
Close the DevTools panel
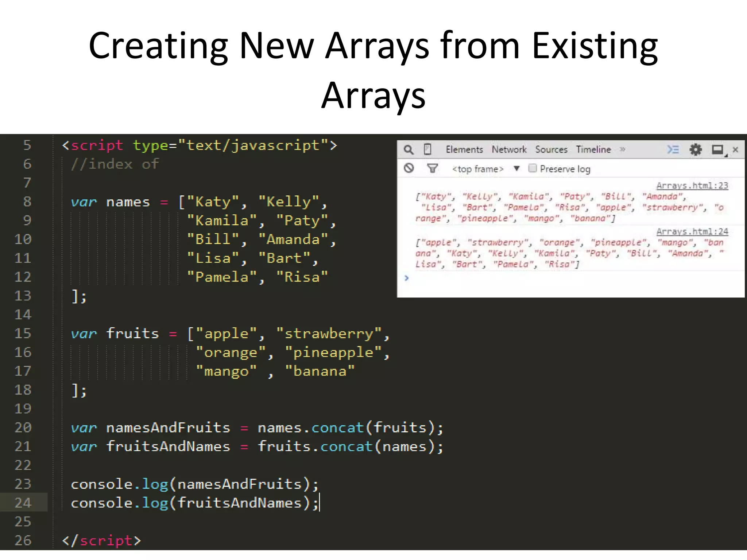point(736,149)
